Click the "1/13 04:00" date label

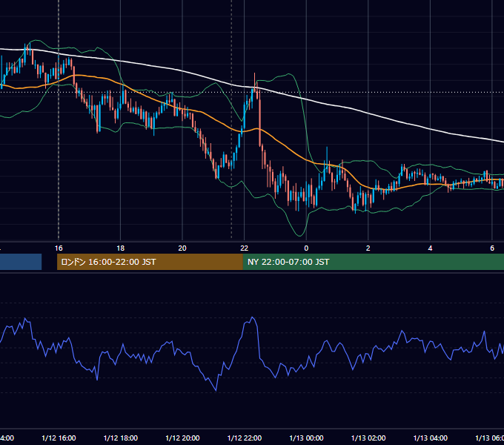click(x=431, y=438)
